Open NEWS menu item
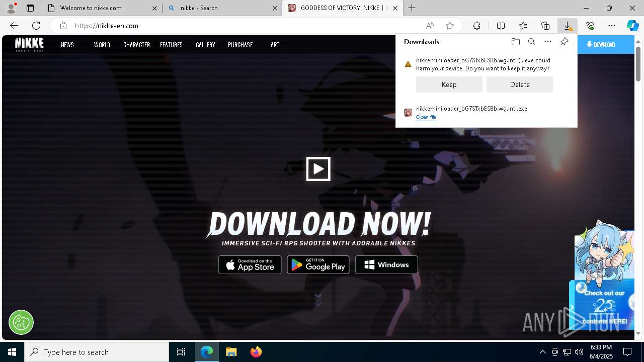 tap(67, 45)
